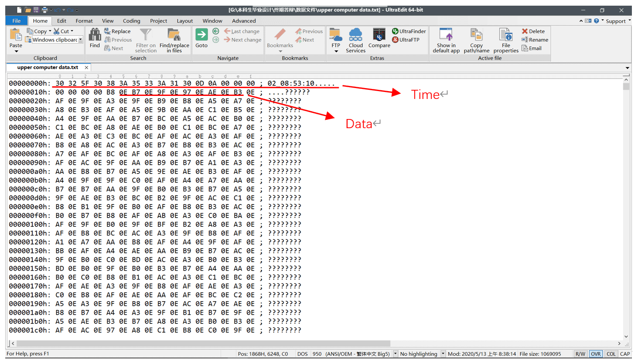638x364 pixels.
Task: Click the Replace button
Action: (117, 31)
